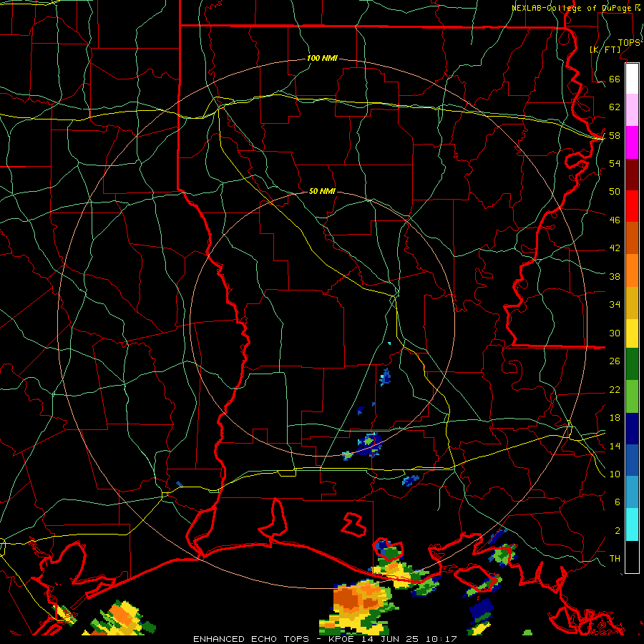The width and height of the screenshot is (644, 644).
Task: Select the 50 legend label
Action: click(615, 191)
